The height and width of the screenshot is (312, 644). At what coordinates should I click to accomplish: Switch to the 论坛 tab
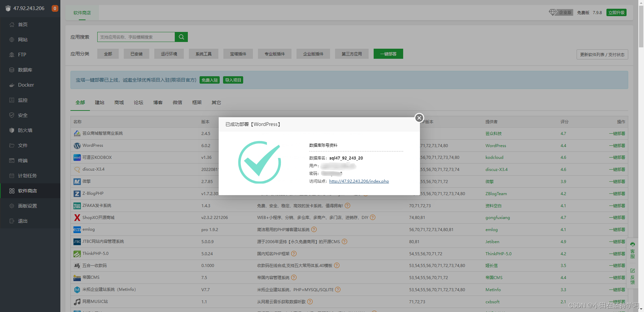tap(139, 102)
